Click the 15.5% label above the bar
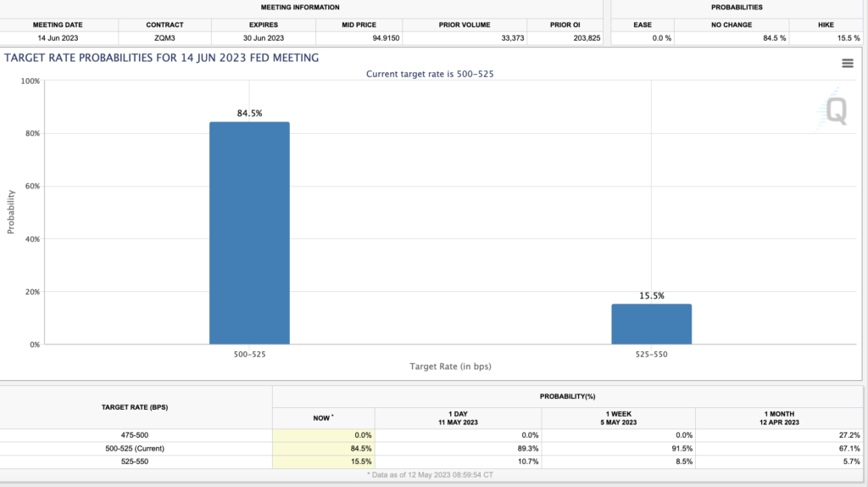868x487 pixels. 652,296
